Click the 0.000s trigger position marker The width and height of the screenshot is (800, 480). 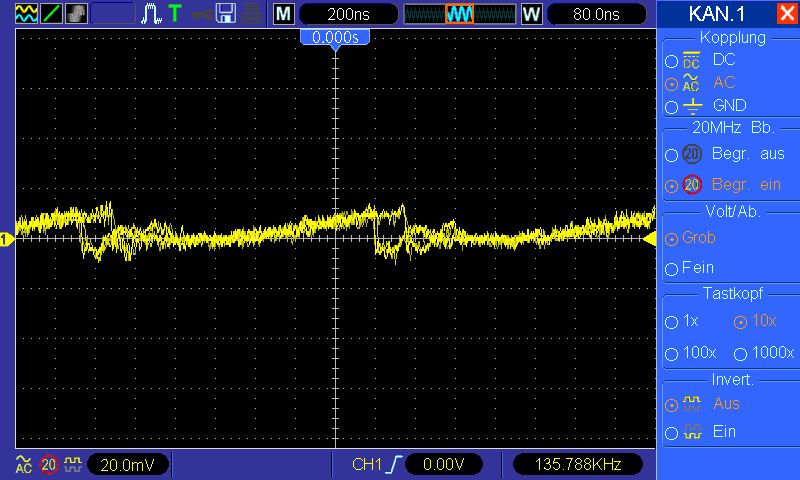[335, 36]
